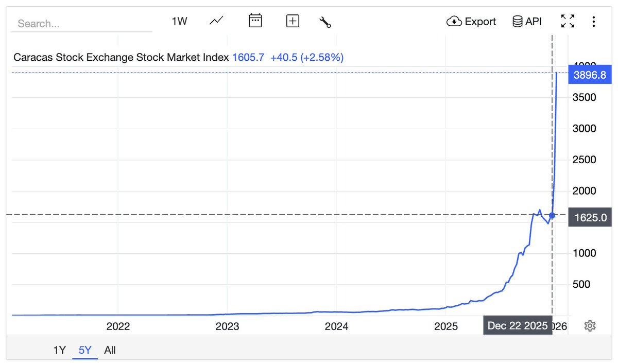Click the 2000 y-axis label

pos(585,190)
